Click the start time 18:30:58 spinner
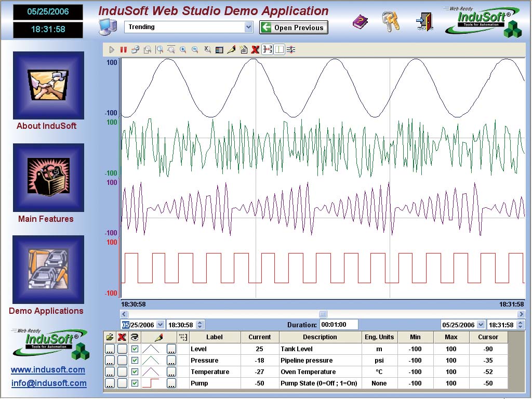532x399 pixels. point(200,325)
